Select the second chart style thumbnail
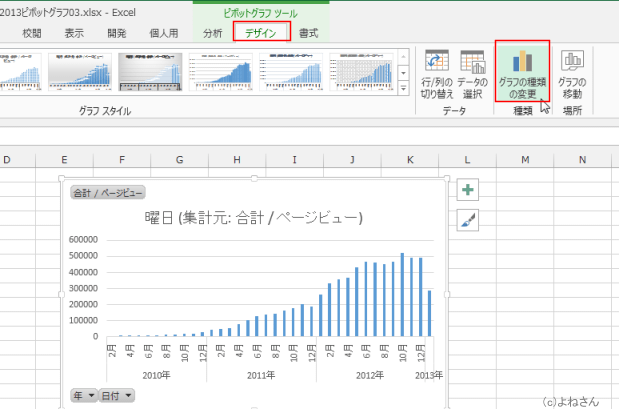This screenshot has width=619, height=409. 80,72
